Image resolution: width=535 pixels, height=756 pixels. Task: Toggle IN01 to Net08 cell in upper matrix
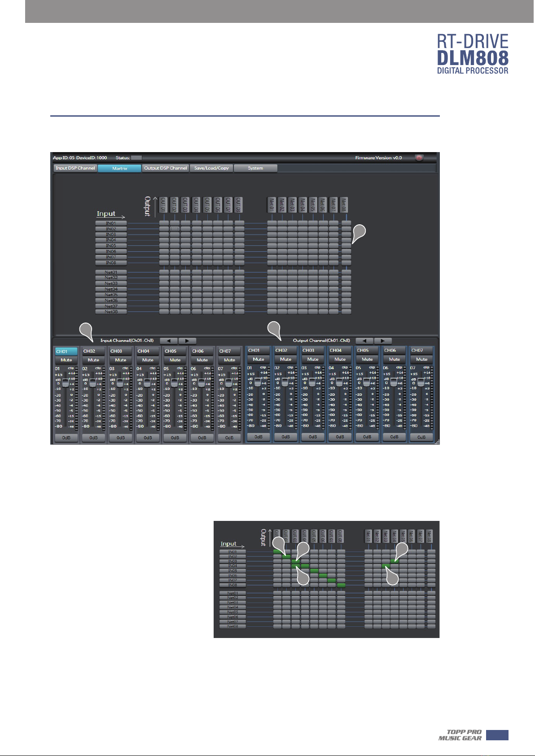click(346, 223)
